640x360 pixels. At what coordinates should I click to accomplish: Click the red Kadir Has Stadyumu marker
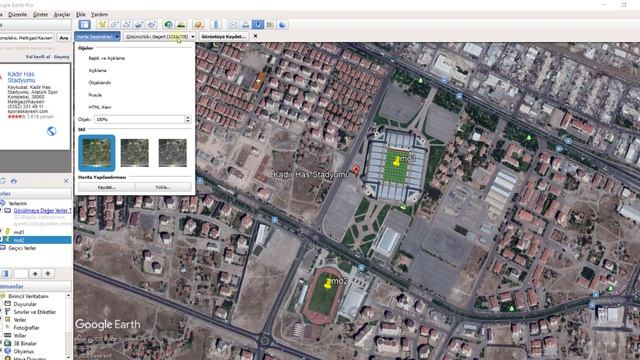[356, 170]
